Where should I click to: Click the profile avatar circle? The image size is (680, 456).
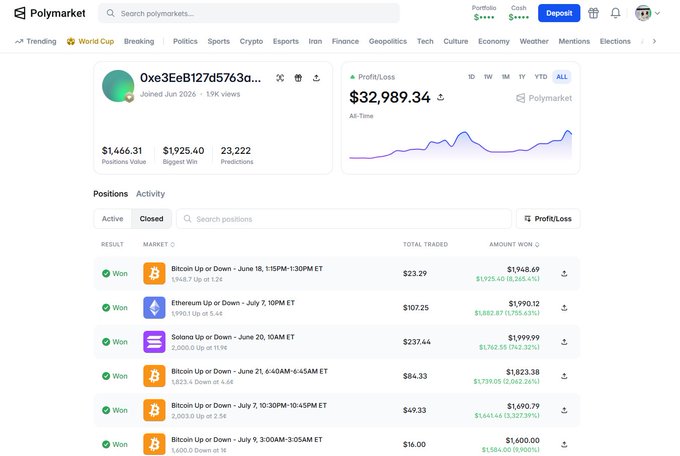(118, 86)
